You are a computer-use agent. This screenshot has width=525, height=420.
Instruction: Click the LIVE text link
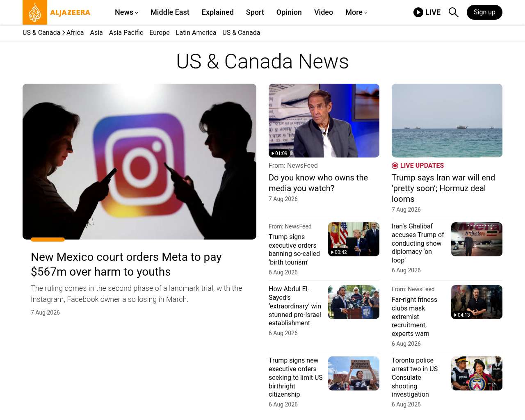(433, 12)
